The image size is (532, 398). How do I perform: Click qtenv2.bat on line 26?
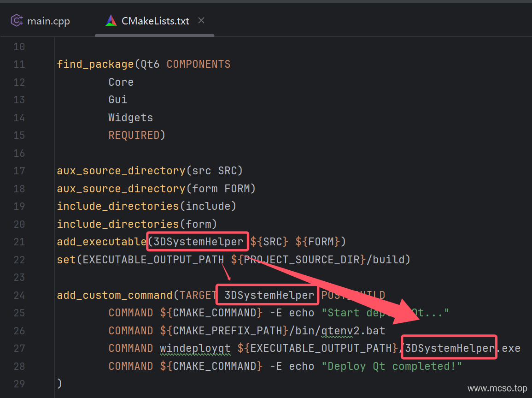pos(353,331)
